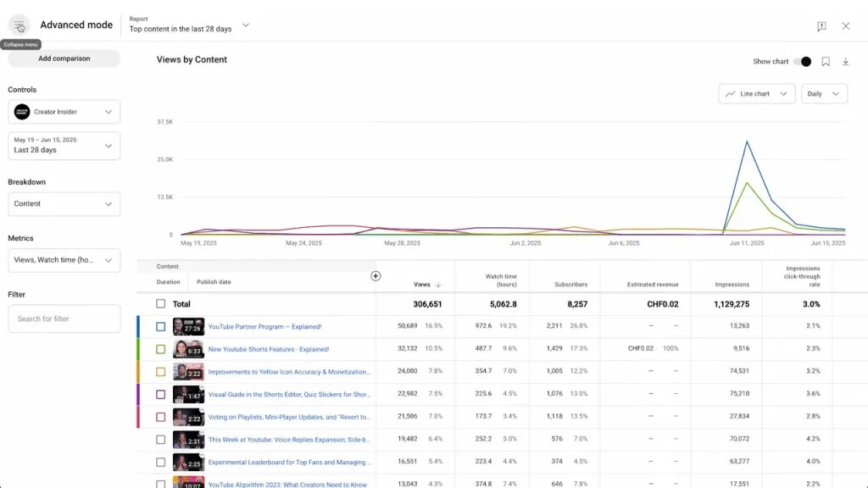This screenshot has width=868, height=488.
Task: Collapse the left navigation menu
Action: click(x=19, y=25)
